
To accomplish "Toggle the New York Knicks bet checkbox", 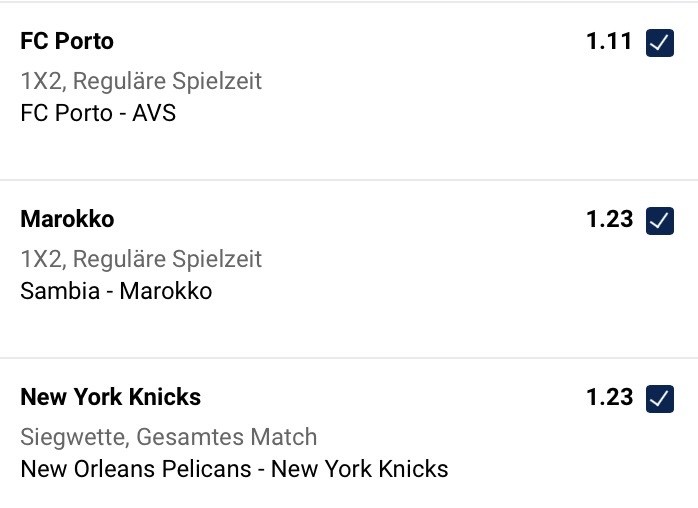I will point(659,399).
